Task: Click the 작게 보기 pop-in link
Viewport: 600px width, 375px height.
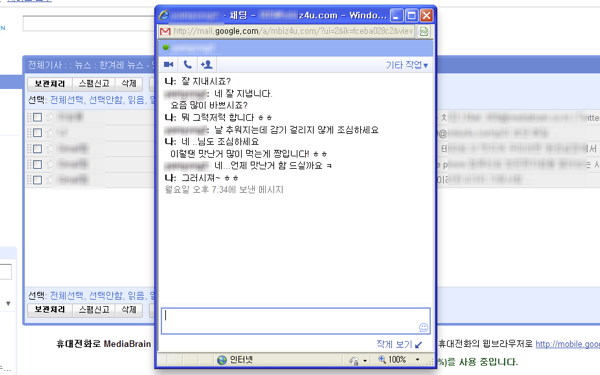Action: click(399, 344)
